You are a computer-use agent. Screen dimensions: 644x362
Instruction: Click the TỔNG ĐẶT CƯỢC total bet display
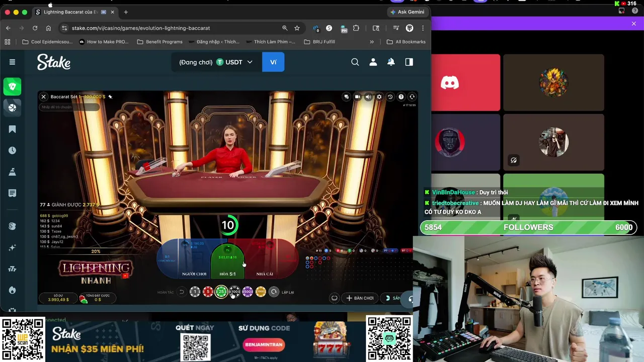pos(98,298)
